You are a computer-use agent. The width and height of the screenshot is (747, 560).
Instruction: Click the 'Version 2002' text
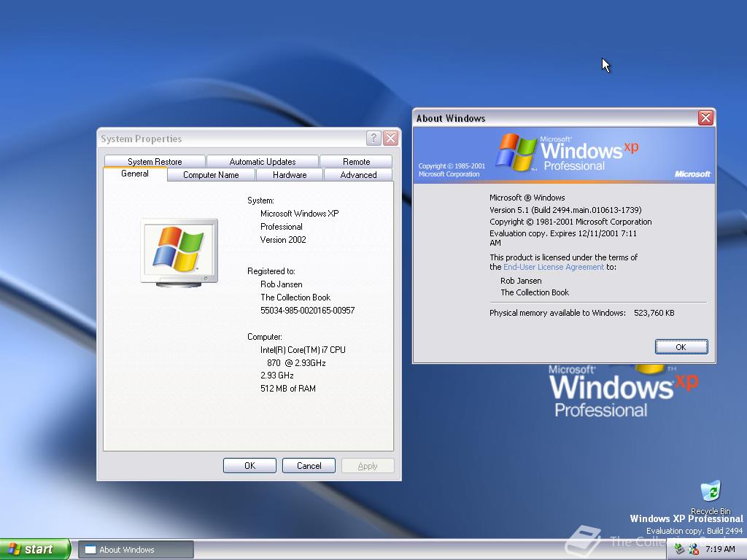point(283,239)
